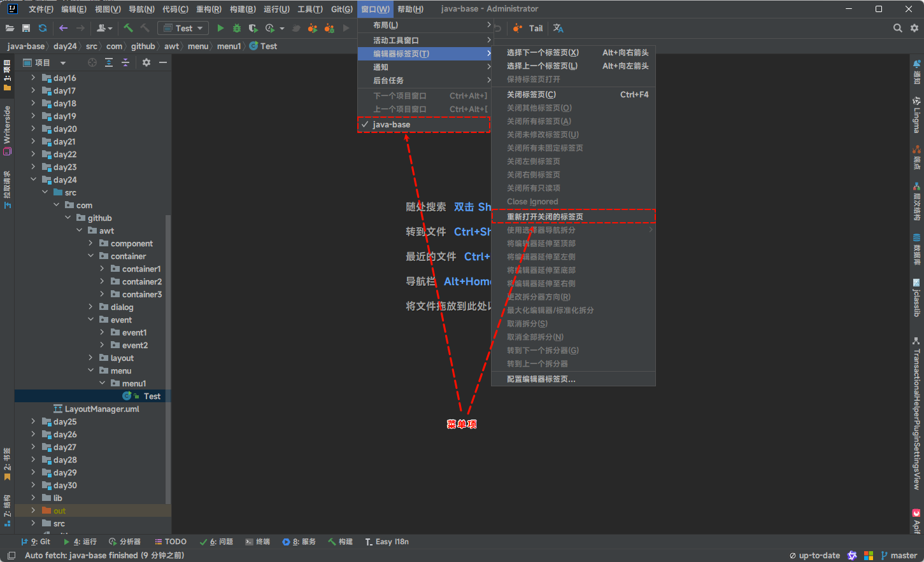The image size is (924, 562).
Task: Click the java-base breadcrumb
Action: pos(26,46)
